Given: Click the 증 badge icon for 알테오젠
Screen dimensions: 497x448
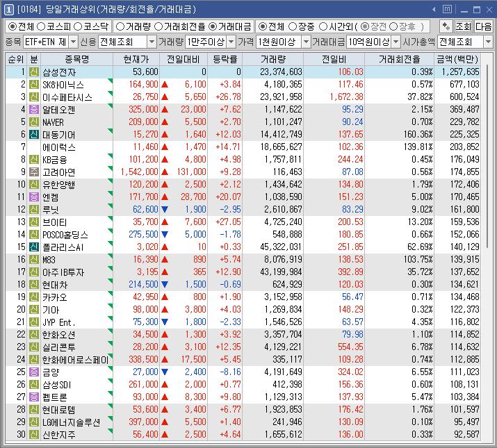Looking at the screenshot, I should 34,110.
